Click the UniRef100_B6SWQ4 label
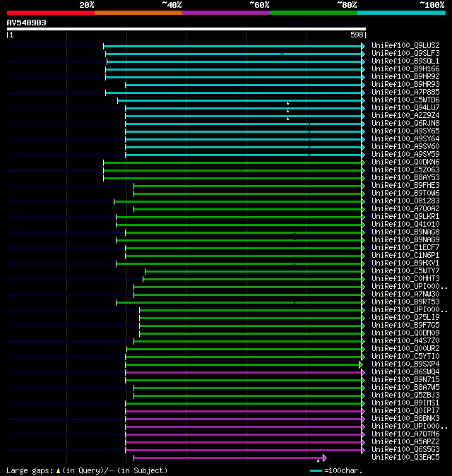452x476 pixels. pyautogui.click(x=405, y=372)
